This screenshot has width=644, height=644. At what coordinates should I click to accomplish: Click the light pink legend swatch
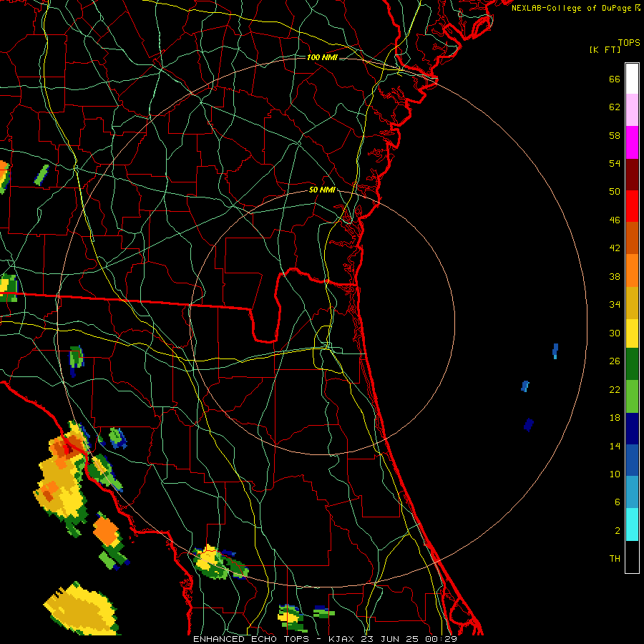(x=632, y=109)
